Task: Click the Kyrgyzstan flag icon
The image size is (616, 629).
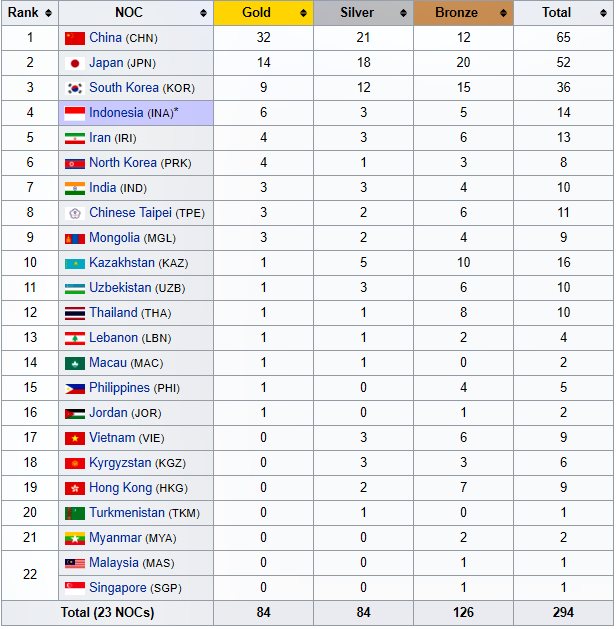Action: coord(75,463)
